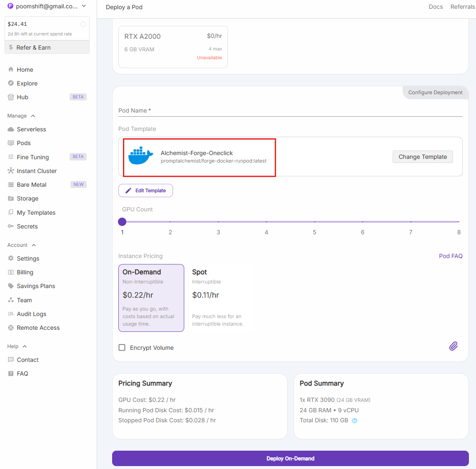The height and width of the screenshot is (469, 476).
Task: Open the account email dropdown
Action: click(47, 6)
